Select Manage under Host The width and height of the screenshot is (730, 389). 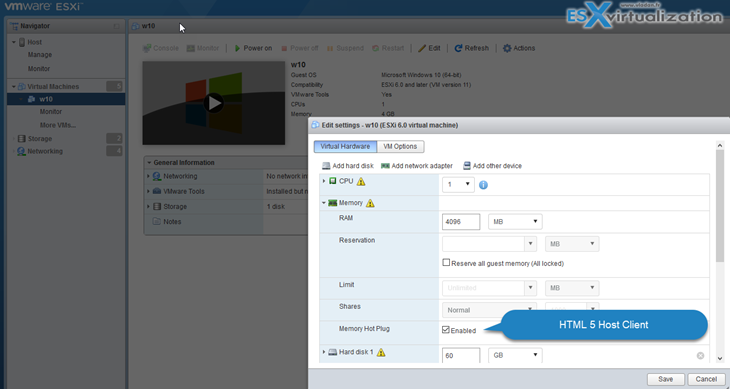coord(40,55)
